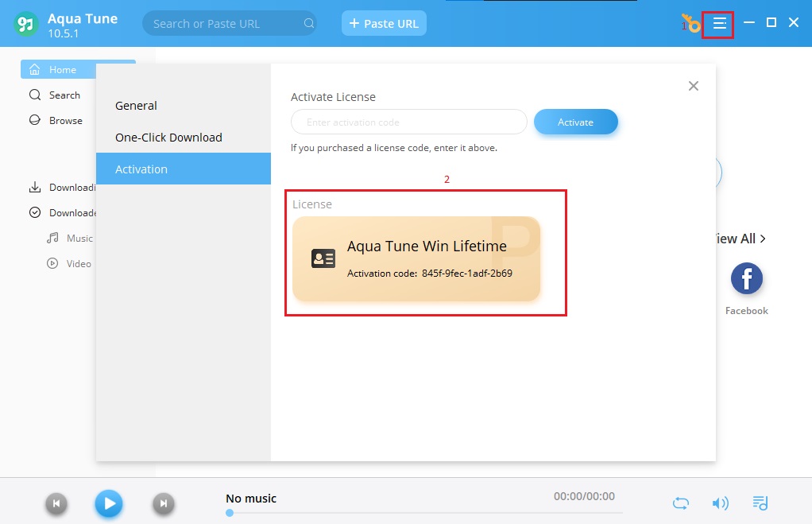Image resolution: width=812 pixels, height=524 pixels.
Task: Click the Music note icon
Action: coord(52,238)
